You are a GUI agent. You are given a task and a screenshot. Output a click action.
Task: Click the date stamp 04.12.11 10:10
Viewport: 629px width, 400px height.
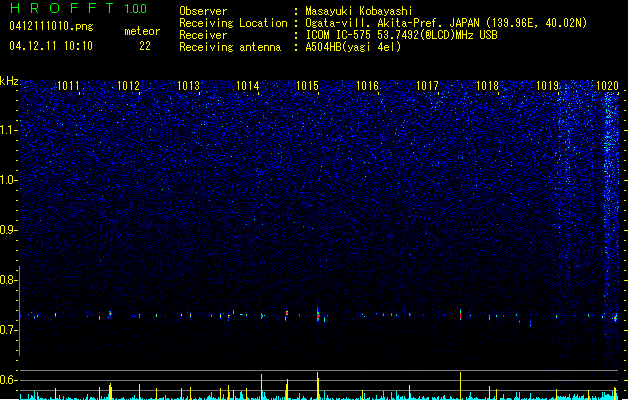51,46
